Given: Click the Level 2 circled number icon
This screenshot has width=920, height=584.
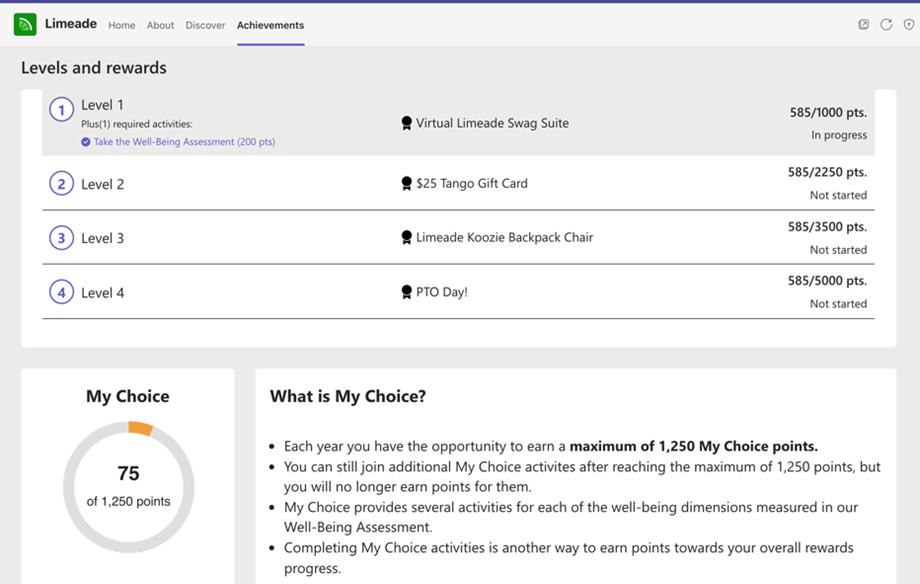Looking at the screenshot, I should coord(61,184).
